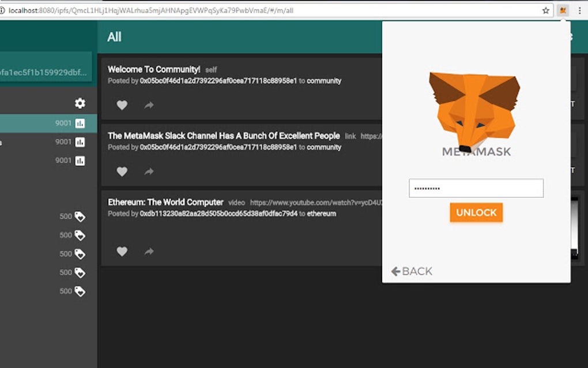Click the MetaMask password field
The height and width of the screenshot is (368, 588).
[476, 188]
